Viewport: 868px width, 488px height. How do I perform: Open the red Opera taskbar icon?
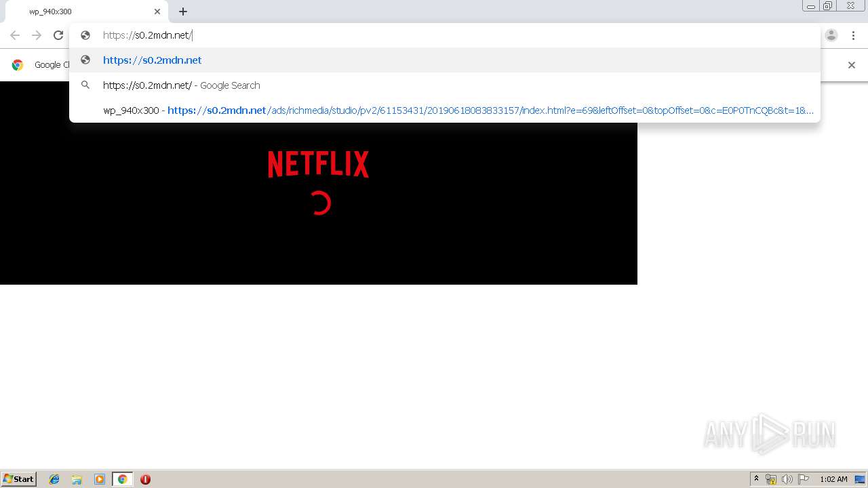click(145, 479)
